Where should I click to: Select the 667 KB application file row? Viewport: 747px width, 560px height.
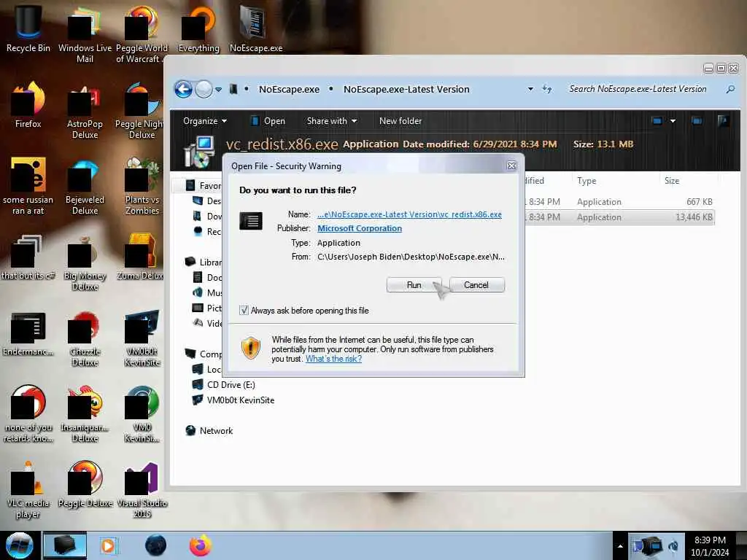(x=619, y=202)
